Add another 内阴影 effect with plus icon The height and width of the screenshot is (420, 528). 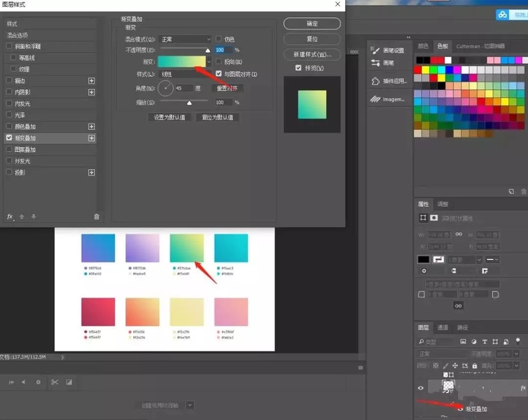click(91, 92)
